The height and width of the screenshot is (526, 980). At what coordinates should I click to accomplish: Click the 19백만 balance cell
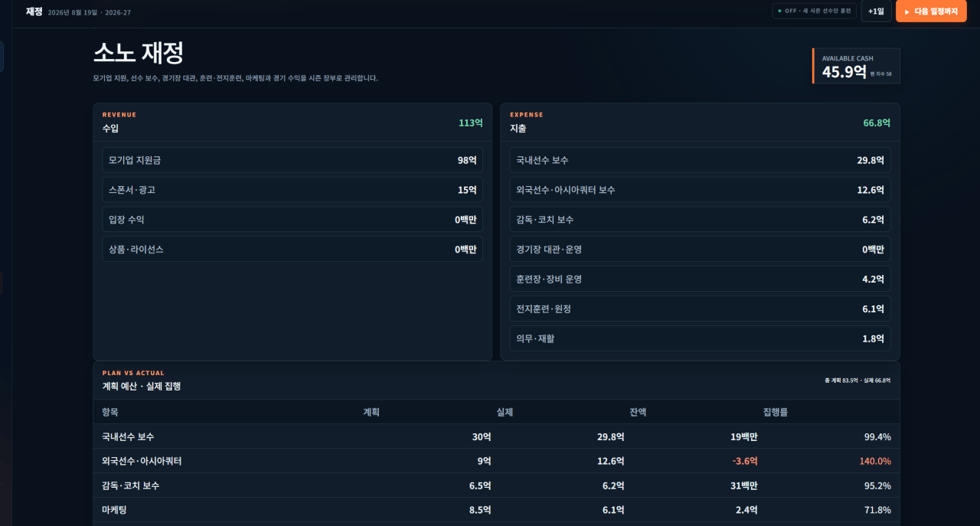tap(744, 436)
